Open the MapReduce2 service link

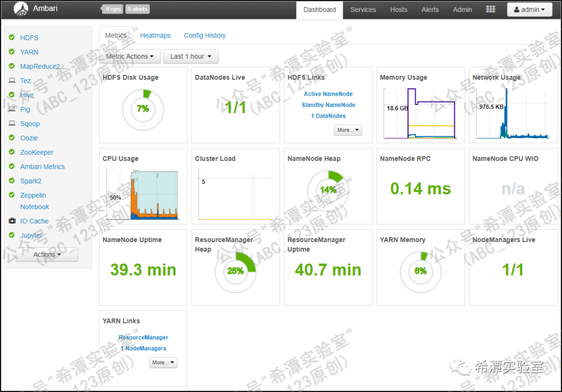click(40, 66)
